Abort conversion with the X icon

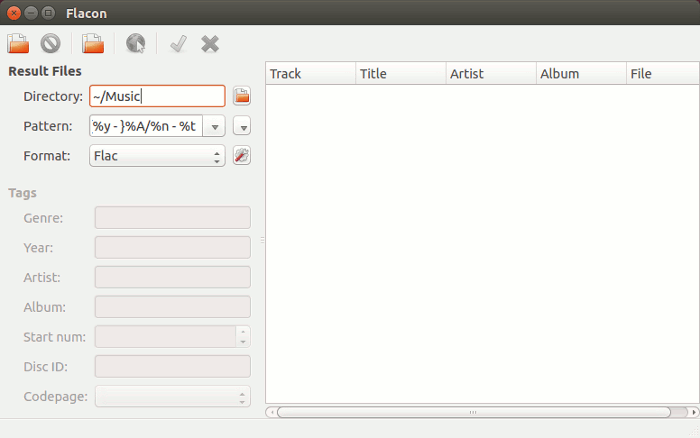tap(210, 44)
